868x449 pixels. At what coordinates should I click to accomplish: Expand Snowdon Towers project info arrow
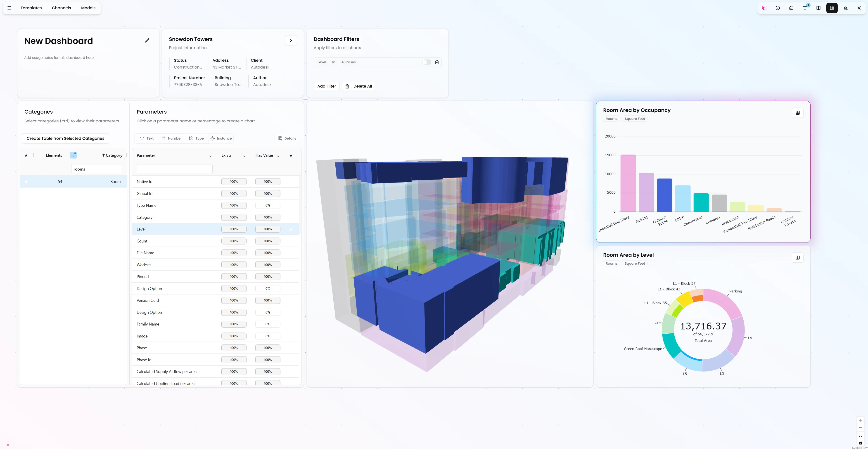(291, 40)
